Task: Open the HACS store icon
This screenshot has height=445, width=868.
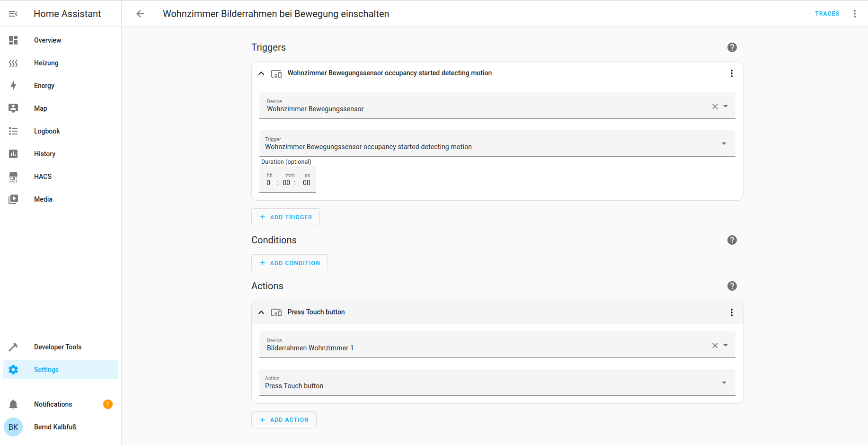Action: tap(13, 177)
